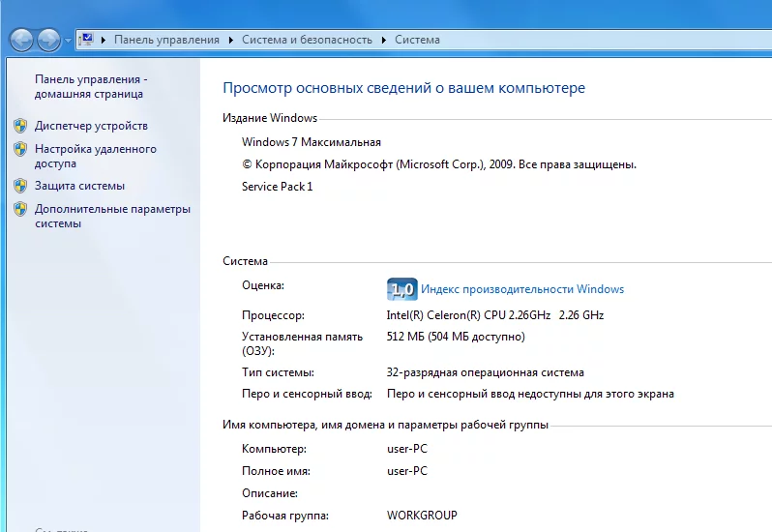
Task: Click 'WORKGROUP' workgroup value
Action: (422, 516)
